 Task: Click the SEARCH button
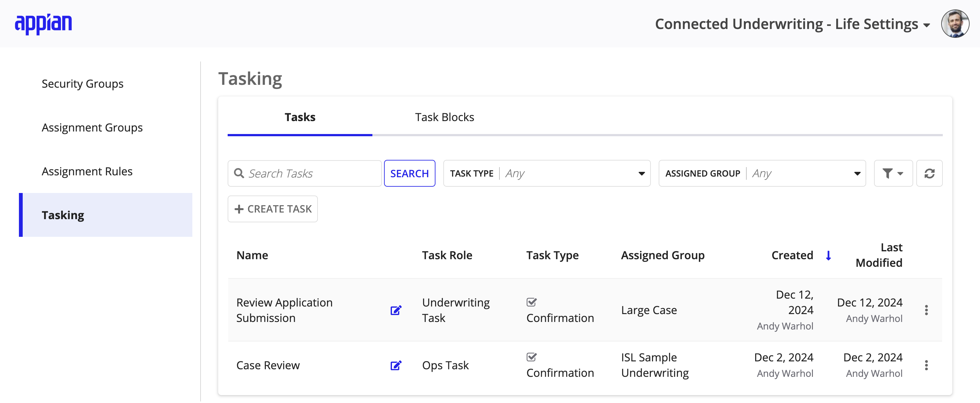click(x=410, y=173)
